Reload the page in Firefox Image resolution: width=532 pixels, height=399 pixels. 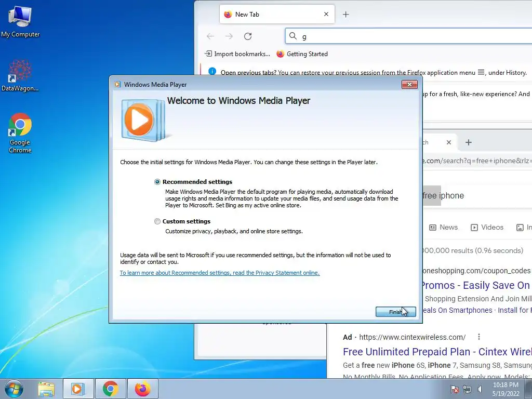pos(248,36)
